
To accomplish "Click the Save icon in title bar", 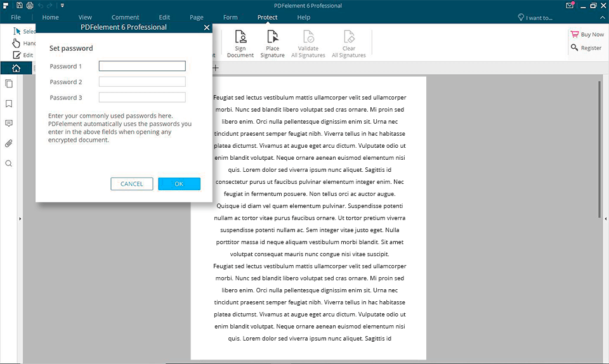I will [x=20, y=6].
